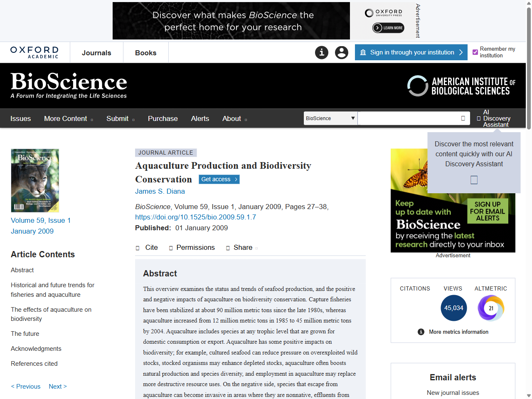Click the Cite label
Image resolution: width=532 pixels, height=399 pixels.
[x=151, y=248]
